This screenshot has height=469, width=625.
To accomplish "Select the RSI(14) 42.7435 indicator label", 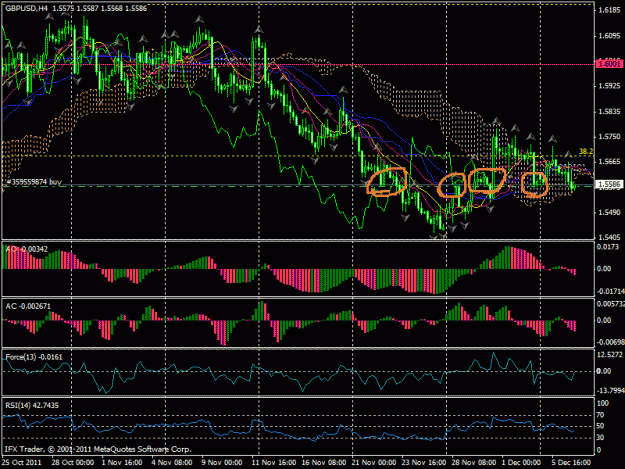I will point(32,405).
